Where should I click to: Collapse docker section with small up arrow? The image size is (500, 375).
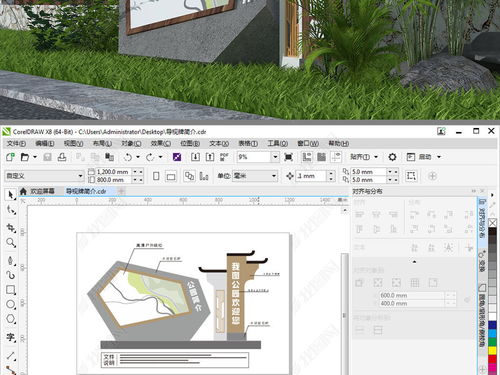[x=414, y=262]
